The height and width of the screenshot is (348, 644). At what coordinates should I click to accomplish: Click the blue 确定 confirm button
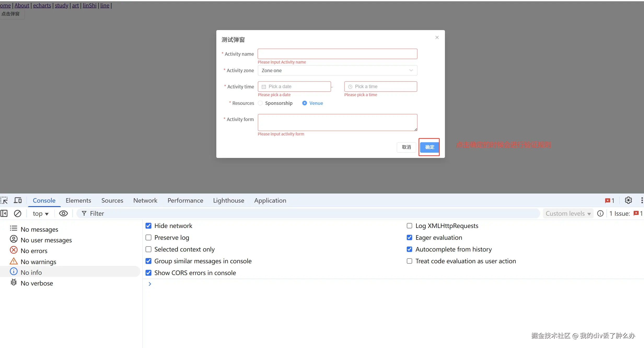tap(429, 147)
